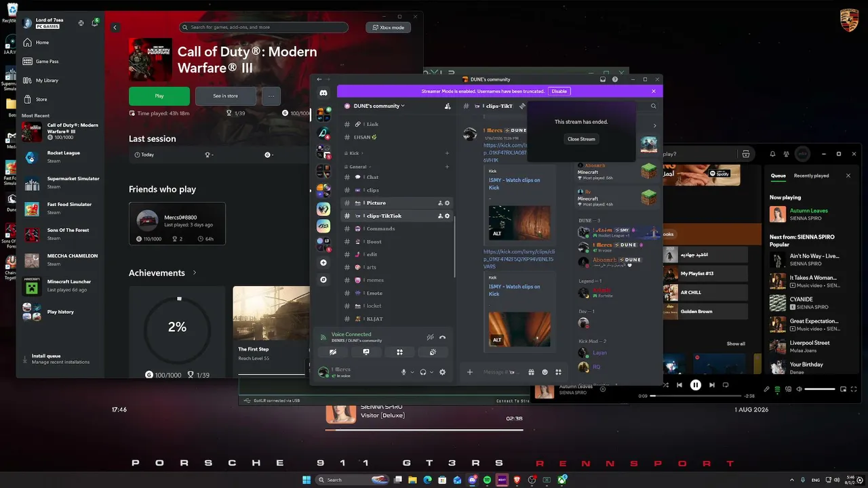Viewport: 868px width, 488px height.
Task: Open the Store in the Xbox app
Action: point(41,100)
